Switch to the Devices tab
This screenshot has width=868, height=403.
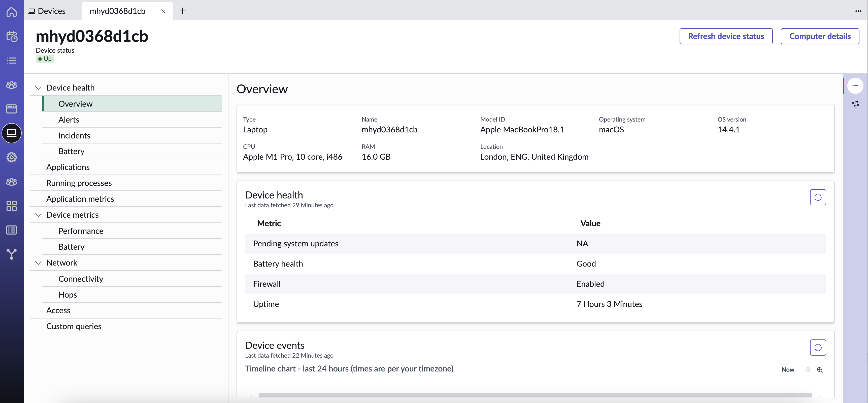[47, 11]
